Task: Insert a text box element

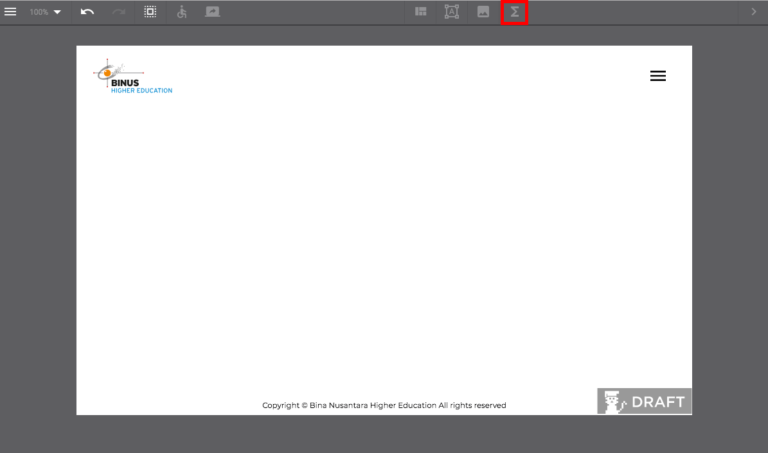Action: (x=452, y=12)
